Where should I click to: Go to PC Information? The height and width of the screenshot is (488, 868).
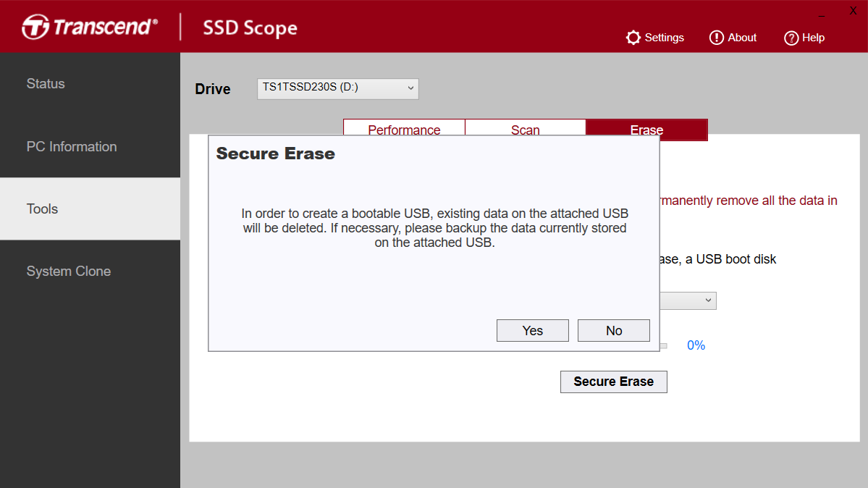point(90,146)
